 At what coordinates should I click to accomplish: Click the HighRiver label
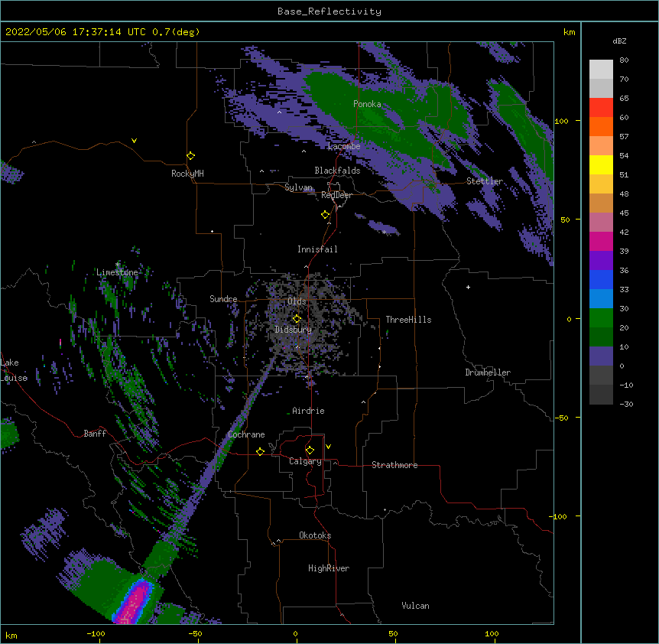click(329, 568)
